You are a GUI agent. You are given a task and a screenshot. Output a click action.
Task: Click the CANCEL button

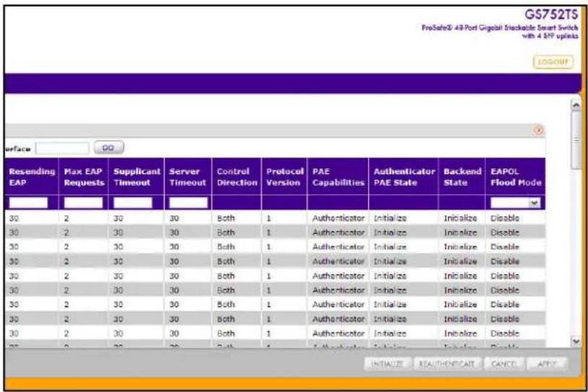click(503, 364)
